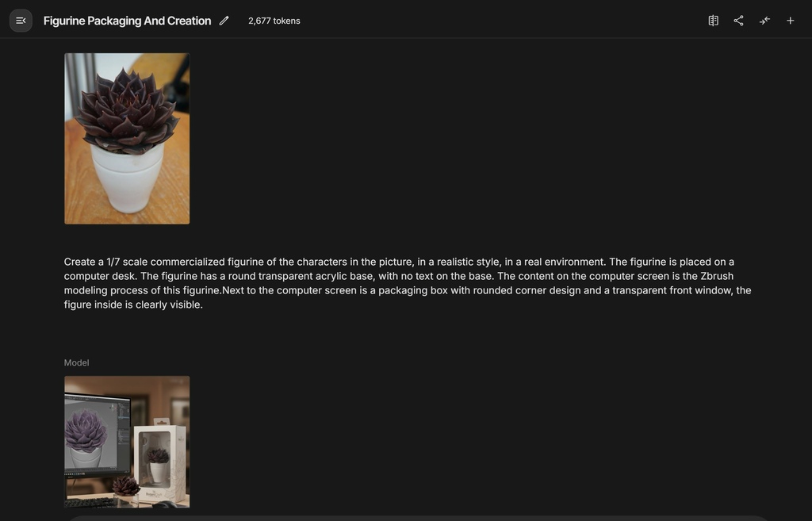Click the share prompt icon
This screenshot has width=812, height=521.
[738, 21]
